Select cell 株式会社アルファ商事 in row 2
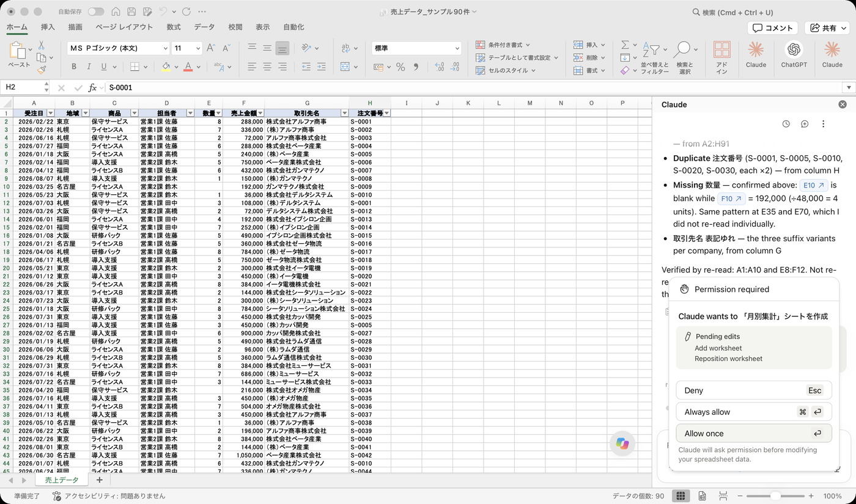The height and width of the screenshot is (504, 856). pyautogui.click(x=306, y=122)
